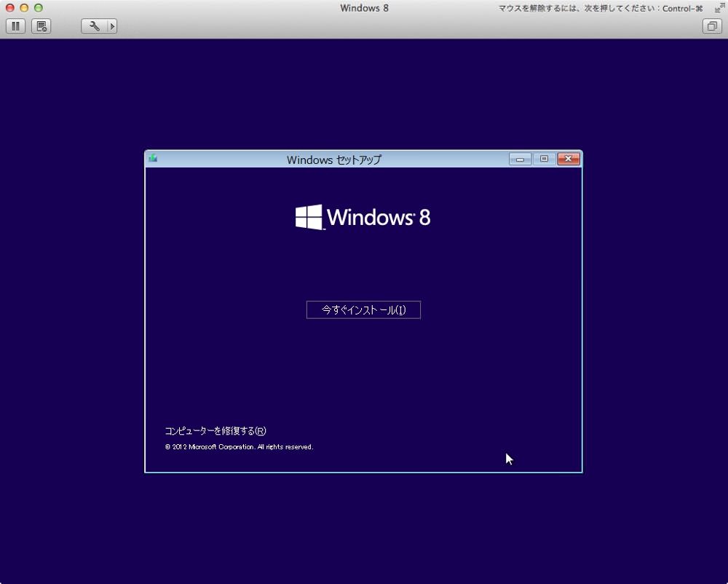Screen dimensions: 728x584
Task: Pause the Windows 8 virtual machine
Action: pos(15,26)
